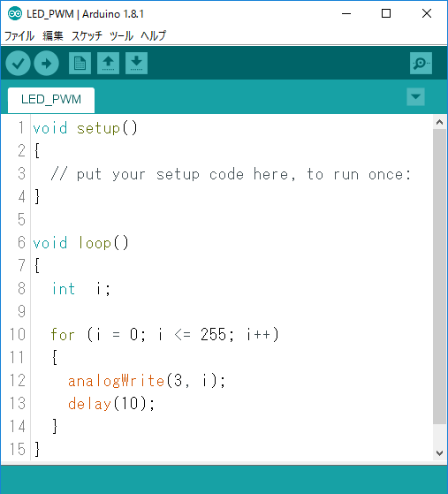448x494 pixels.
Task: Click the vertical scrollbar thumb
Action: click(x=440, y=277)
